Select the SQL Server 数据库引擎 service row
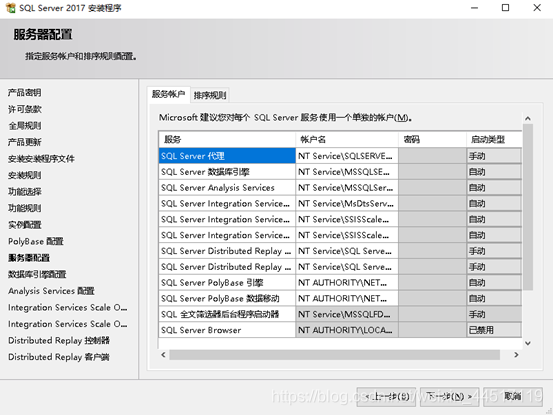The height and width of the screenshot is (415, 553). (227, 172)
